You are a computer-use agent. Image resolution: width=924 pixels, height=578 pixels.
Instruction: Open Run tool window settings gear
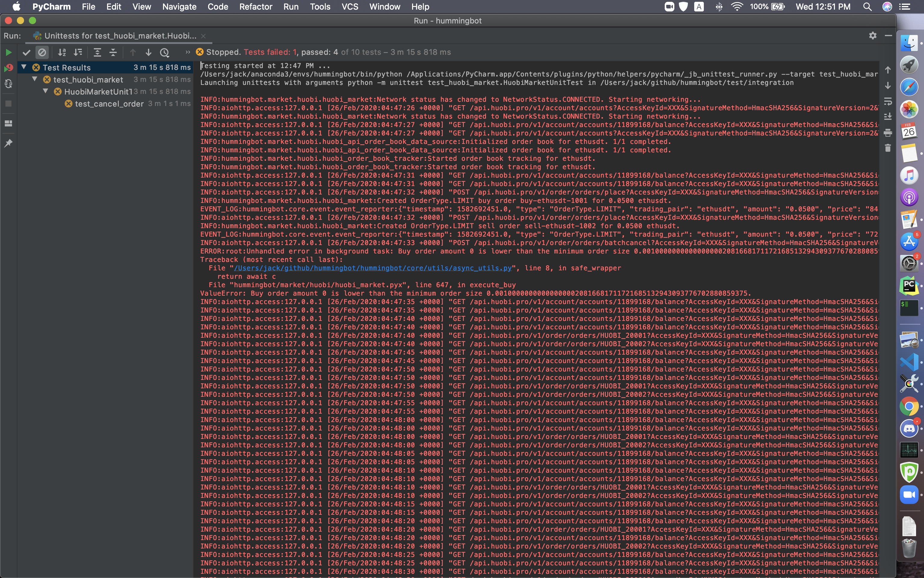tap(873, 36)
